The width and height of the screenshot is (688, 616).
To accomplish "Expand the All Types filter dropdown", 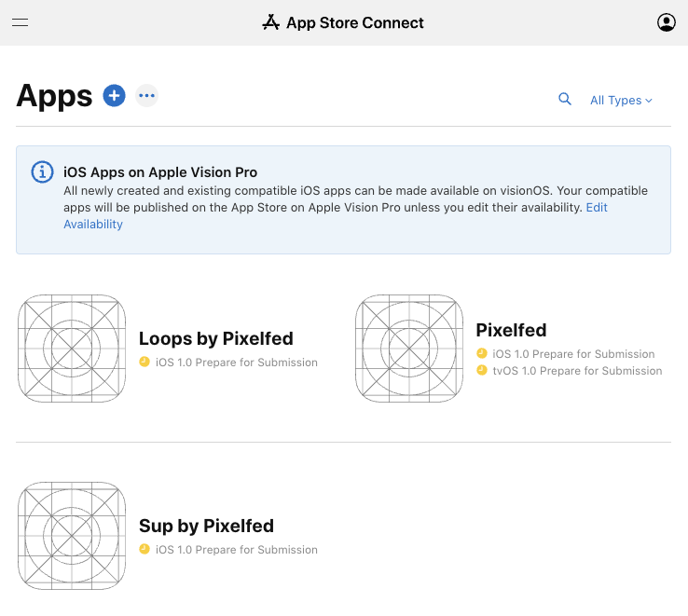I will tap(621, 100).
